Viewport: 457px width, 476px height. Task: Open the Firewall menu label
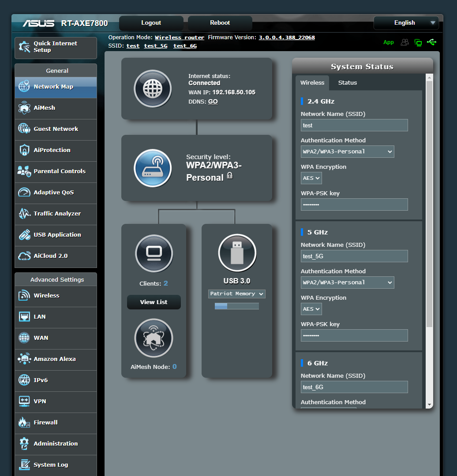pos(45,422)
